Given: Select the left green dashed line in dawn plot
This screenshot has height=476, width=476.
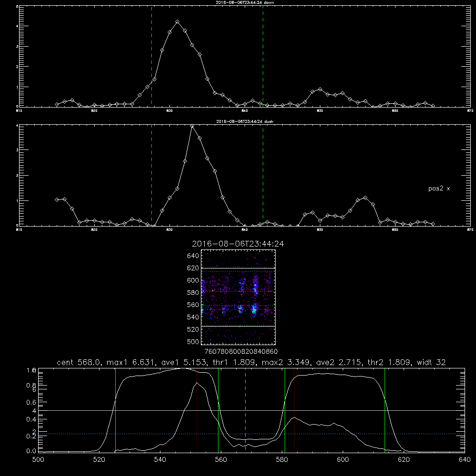Looking at the screenshot, I should click(151, 56).
